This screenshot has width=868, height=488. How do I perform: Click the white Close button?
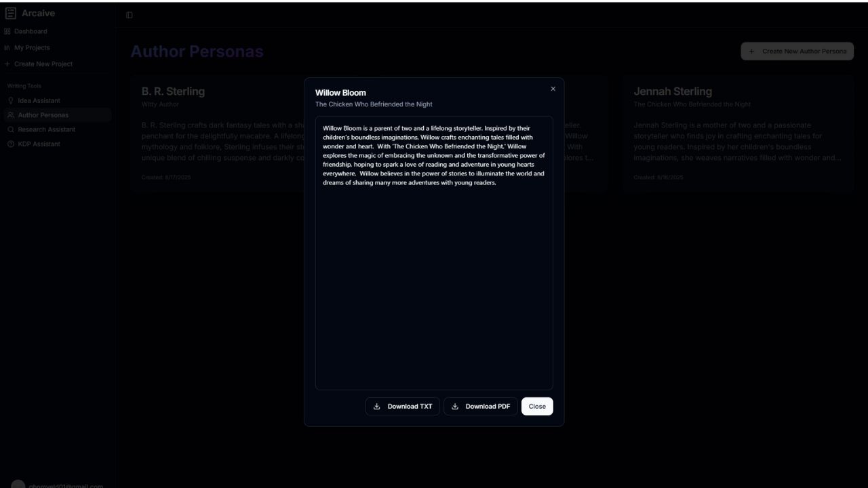537,406
